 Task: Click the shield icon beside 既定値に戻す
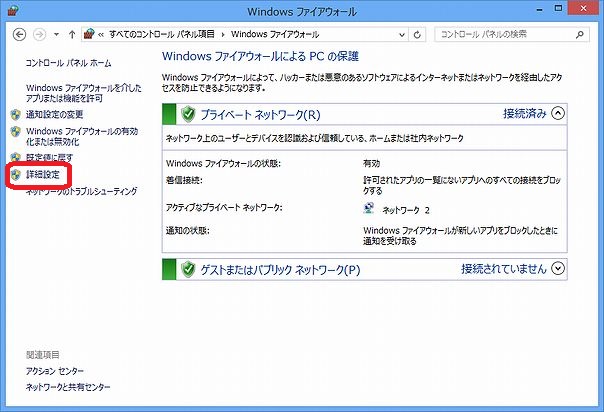15,157
